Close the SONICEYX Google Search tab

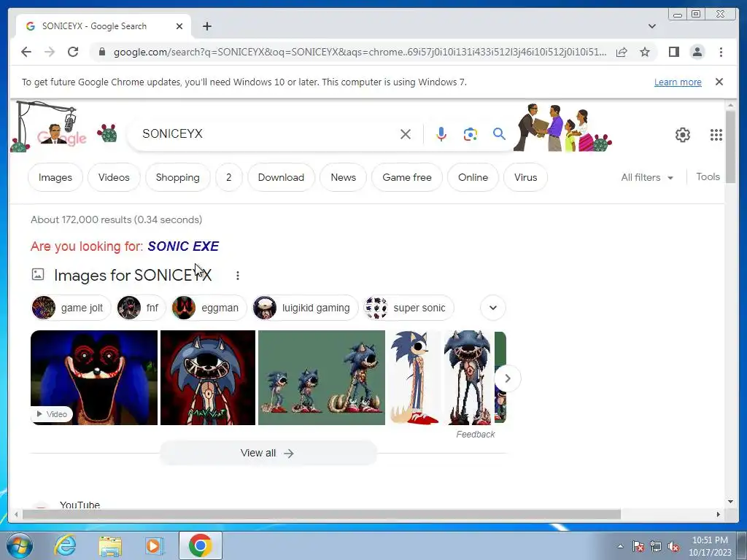click(x=179, y=26)
